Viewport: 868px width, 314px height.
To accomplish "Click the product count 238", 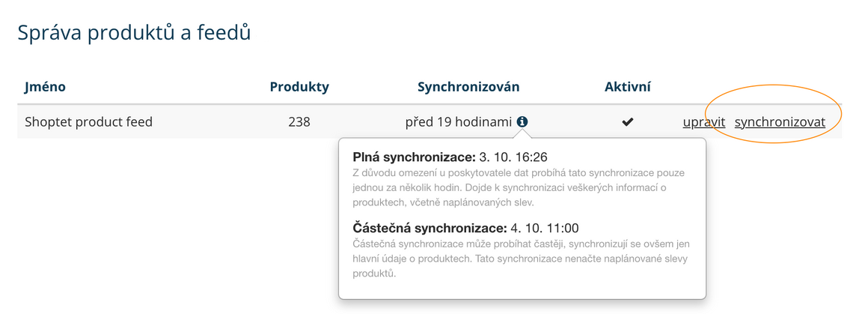I will click(299, 121).
